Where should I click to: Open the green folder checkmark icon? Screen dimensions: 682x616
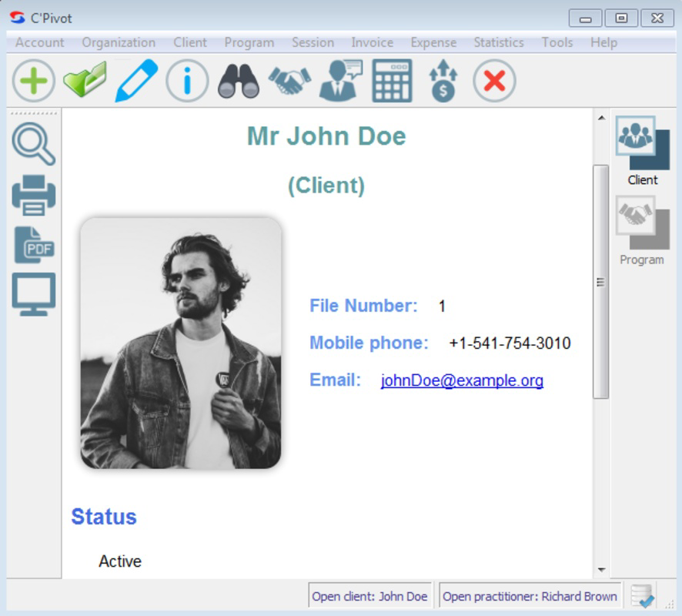pyautogui.click(x=85, y=79)
